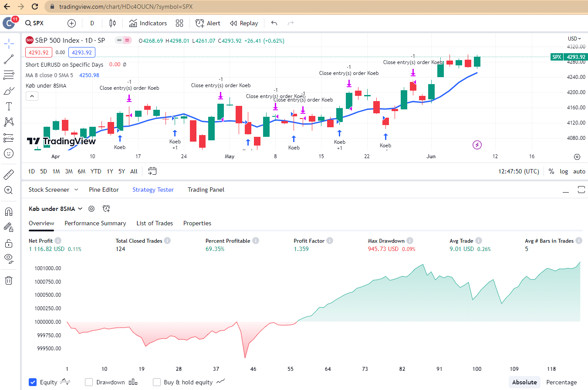
Task: Set chart range to All
Action: [x=134, y=171]
